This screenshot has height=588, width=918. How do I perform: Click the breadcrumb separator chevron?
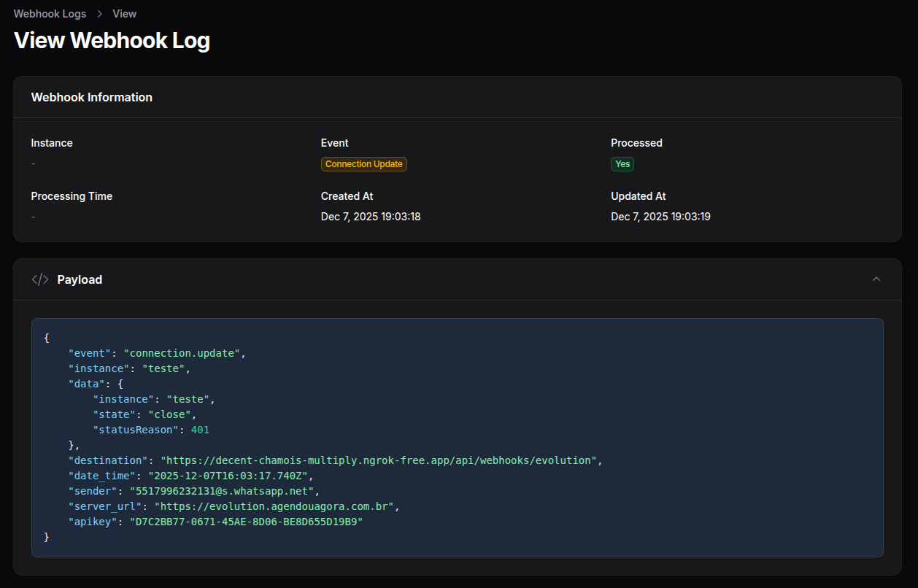(x=99, y=13)
